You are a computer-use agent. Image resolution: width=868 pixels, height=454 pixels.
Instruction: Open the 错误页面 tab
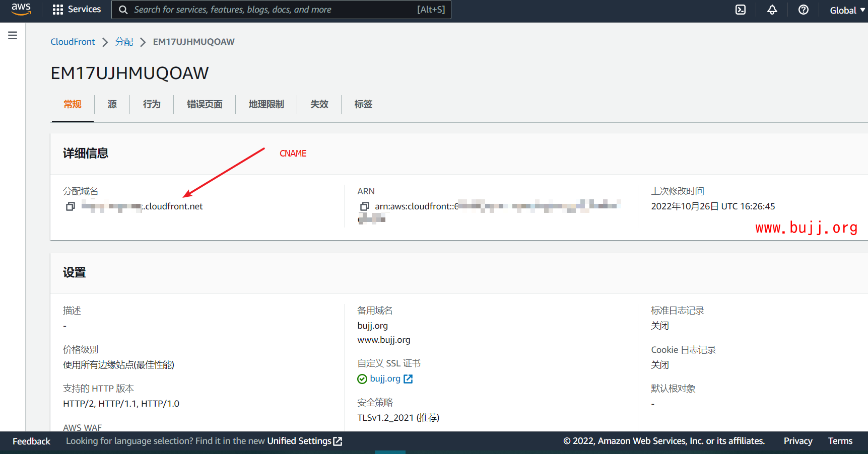(x=205, y=104)
